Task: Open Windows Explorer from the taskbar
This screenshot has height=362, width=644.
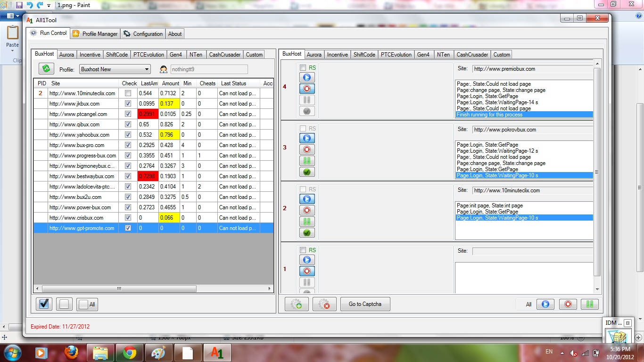Action: (x=100, y=352)
